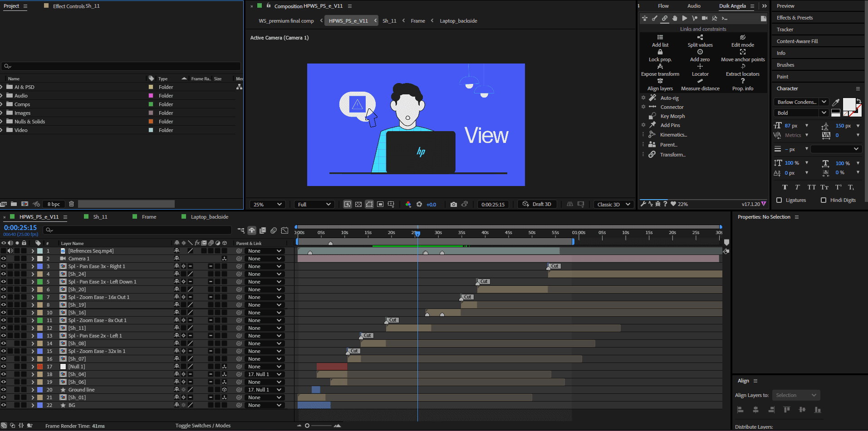Click the Duik notes page icon
This screenshot has width=868, height=431.
tap(764, 18)
